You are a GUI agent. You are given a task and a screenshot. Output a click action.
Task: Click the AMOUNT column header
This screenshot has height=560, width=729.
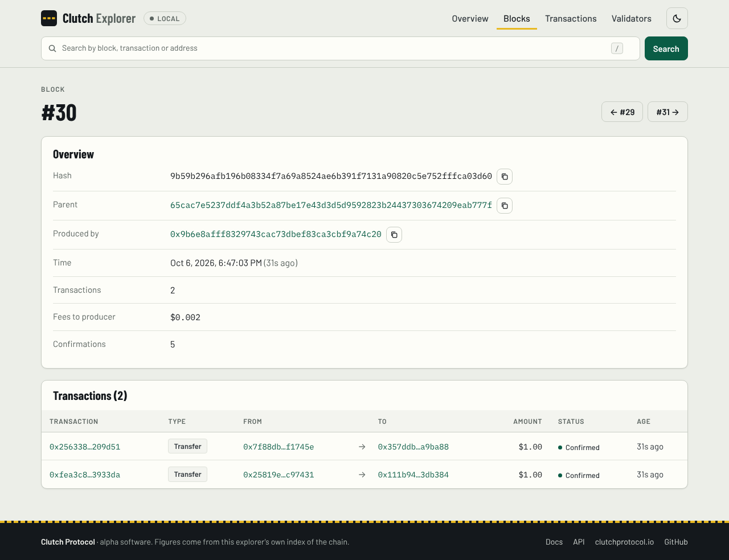point(527,422)
